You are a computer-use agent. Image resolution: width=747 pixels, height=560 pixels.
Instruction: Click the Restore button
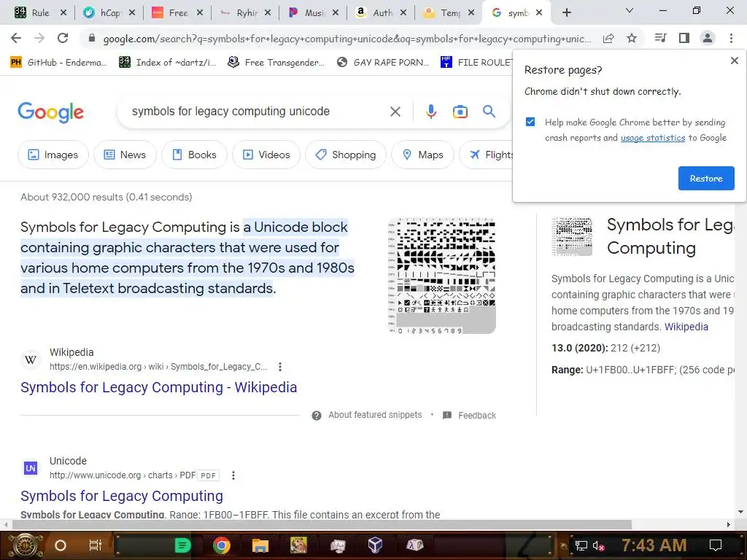pos(706,179)
